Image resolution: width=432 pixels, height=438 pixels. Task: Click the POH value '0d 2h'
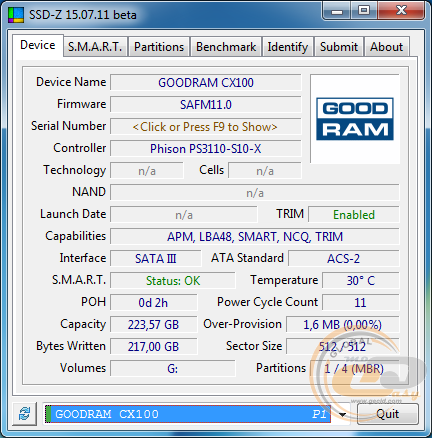154,303
